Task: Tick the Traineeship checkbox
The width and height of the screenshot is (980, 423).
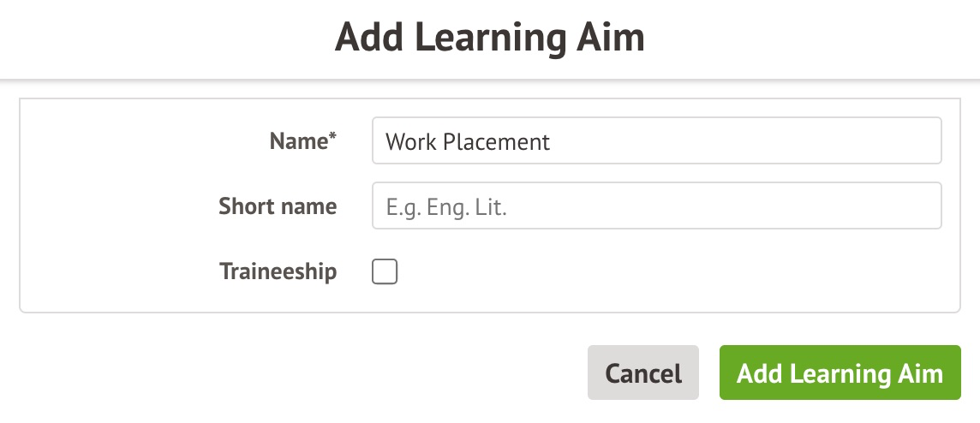Action: 385,272
